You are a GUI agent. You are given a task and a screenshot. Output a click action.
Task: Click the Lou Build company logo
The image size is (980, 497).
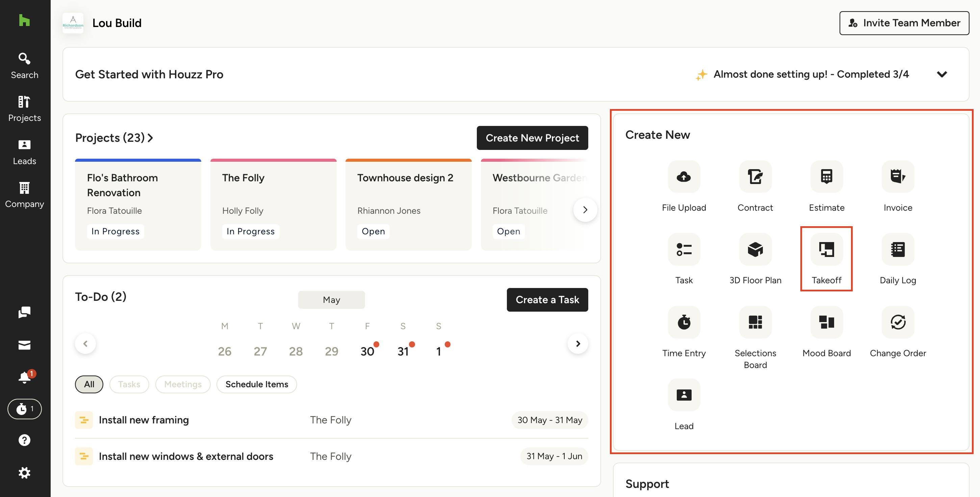[x=73, y=23]
